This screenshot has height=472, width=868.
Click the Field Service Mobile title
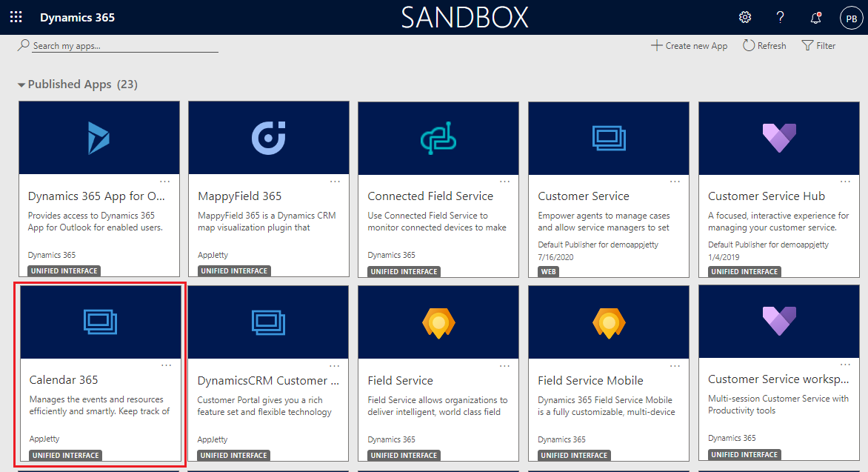(x=590, y=381)
